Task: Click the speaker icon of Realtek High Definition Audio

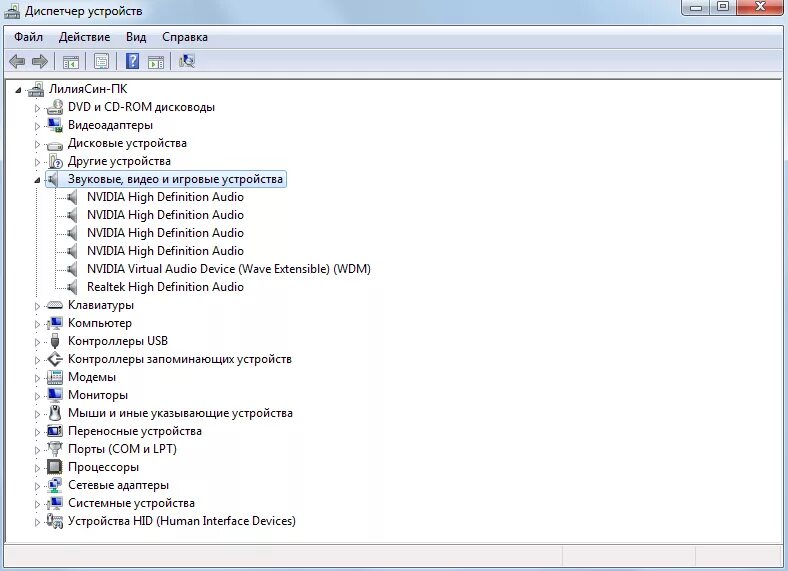Action: coord(72,287)
